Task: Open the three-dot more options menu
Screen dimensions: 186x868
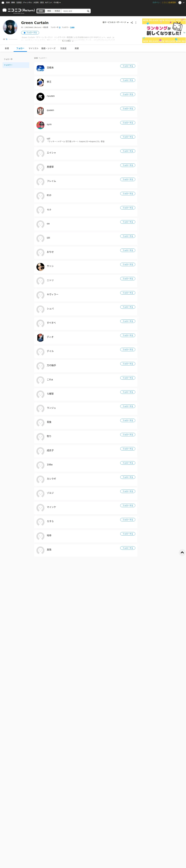Action: click(x=136, y=23)
